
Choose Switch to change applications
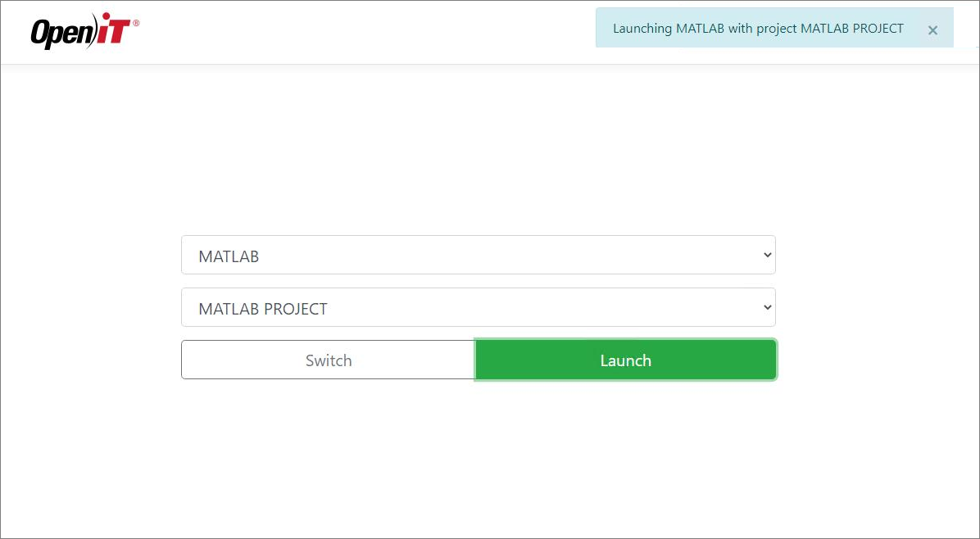point(328,360)
